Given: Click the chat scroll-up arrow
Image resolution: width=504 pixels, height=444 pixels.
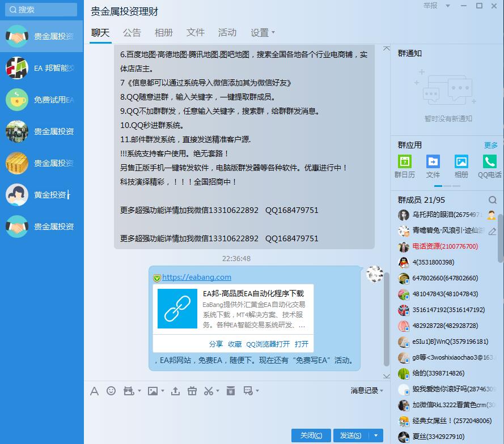Looking at the screenshot, I should pyautogui.click(x=387, y=49).
